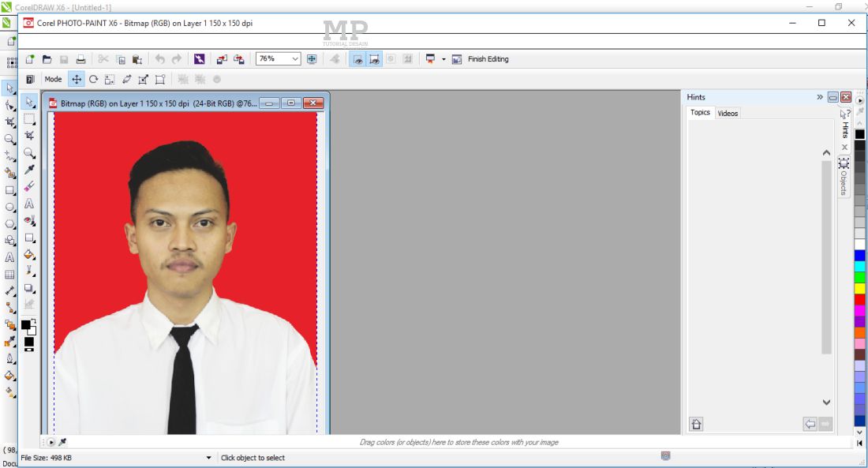The width and height of the screenshot is (868, 468).
Task: Select Rotate mode on property bar
Action: 94,79
